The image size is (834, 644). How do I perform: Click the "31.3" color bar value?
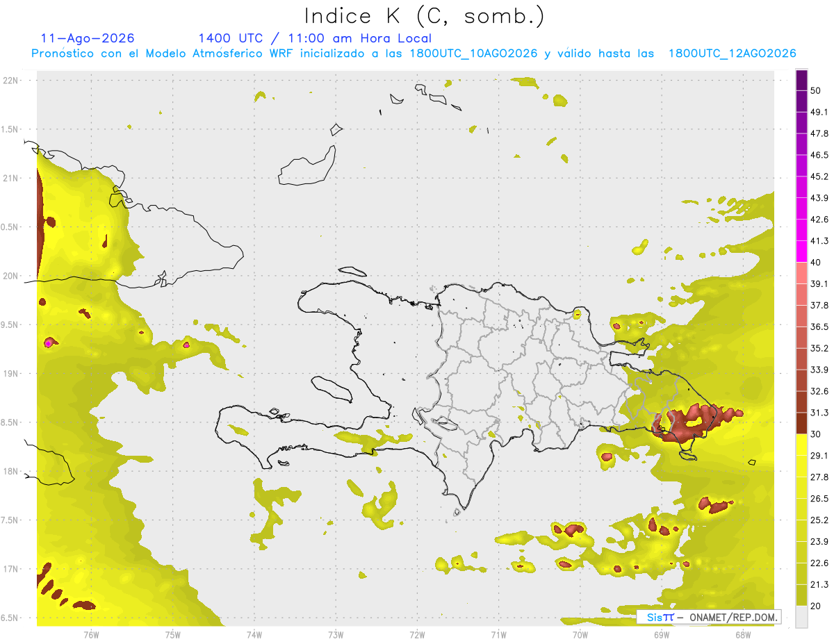click(819, 413)
